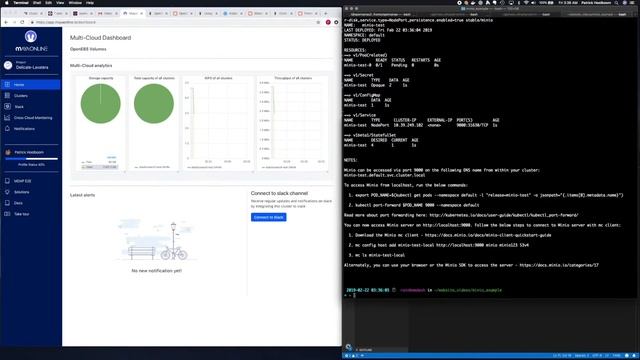
Task: Click the MayaOnline logo
Action: point(31,41)
